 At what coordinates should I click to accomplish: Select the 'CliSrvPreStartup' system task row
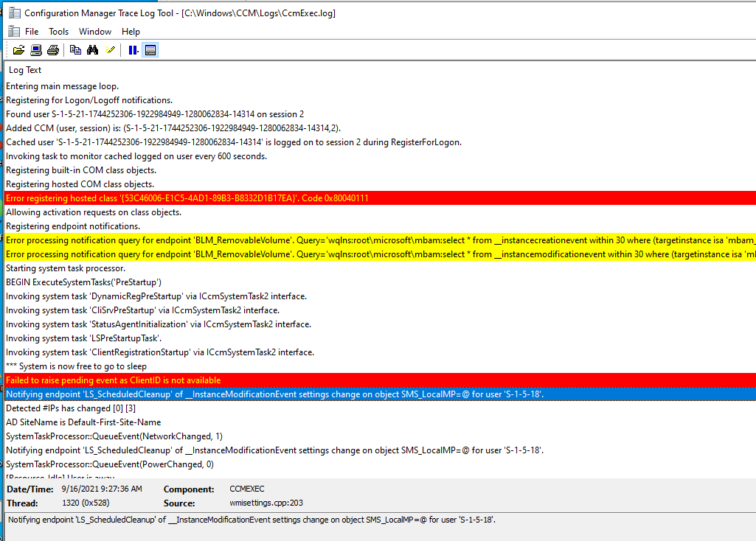click(x=380, y=310)
